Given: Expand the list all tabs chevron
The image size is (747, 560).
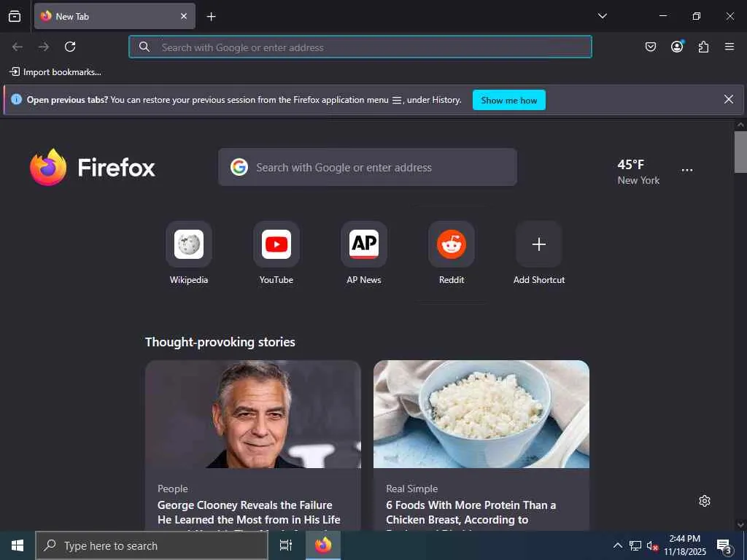Looking at the screenshot, I should 602,16.
